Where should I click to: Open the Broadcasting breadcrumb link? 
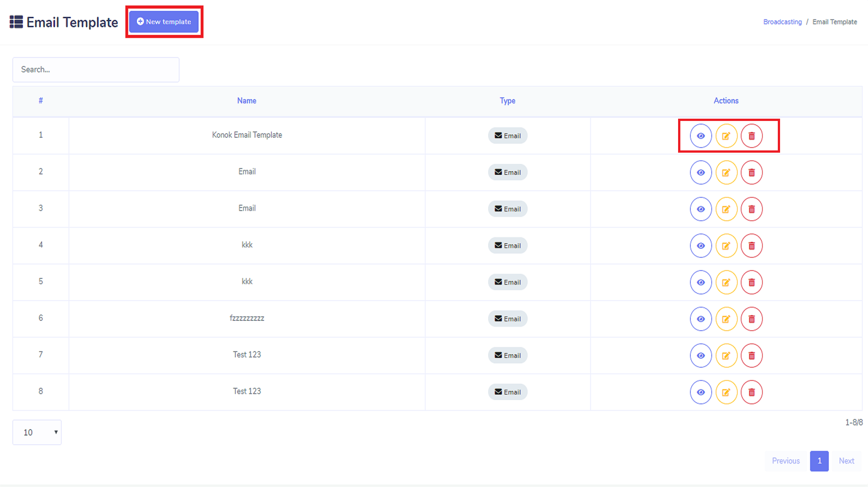click(x=782, y=22)
